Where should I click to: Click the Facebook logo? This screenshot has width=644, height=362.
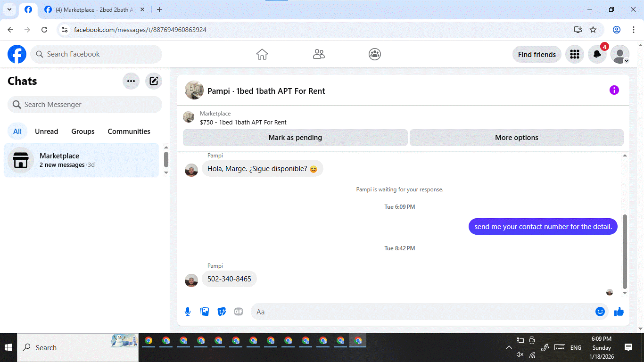pos(17,54)
